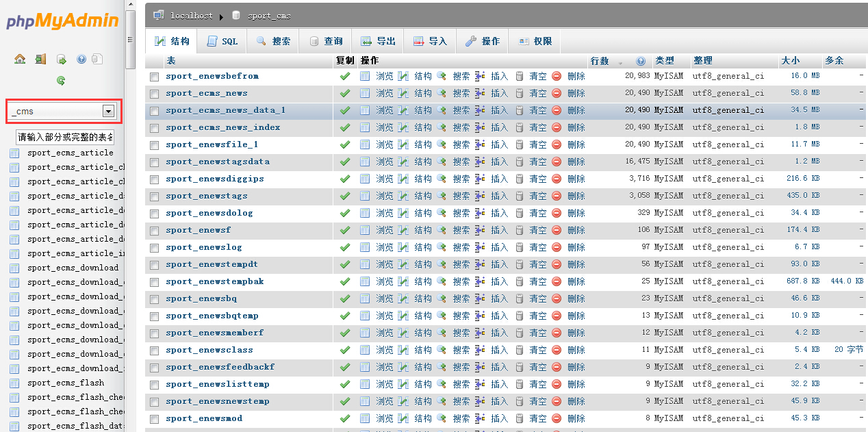868x432 pixels.
Task: Open the _cms database dropdown
Action: coord(108,111)
